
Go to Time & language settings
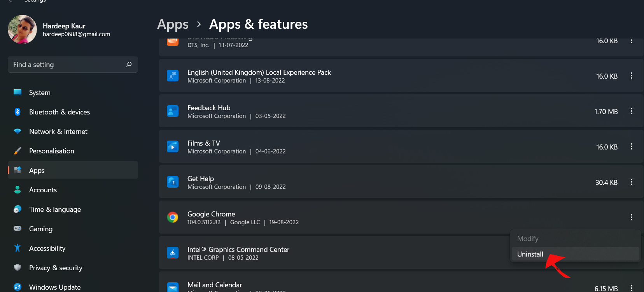tap(55, 209)
